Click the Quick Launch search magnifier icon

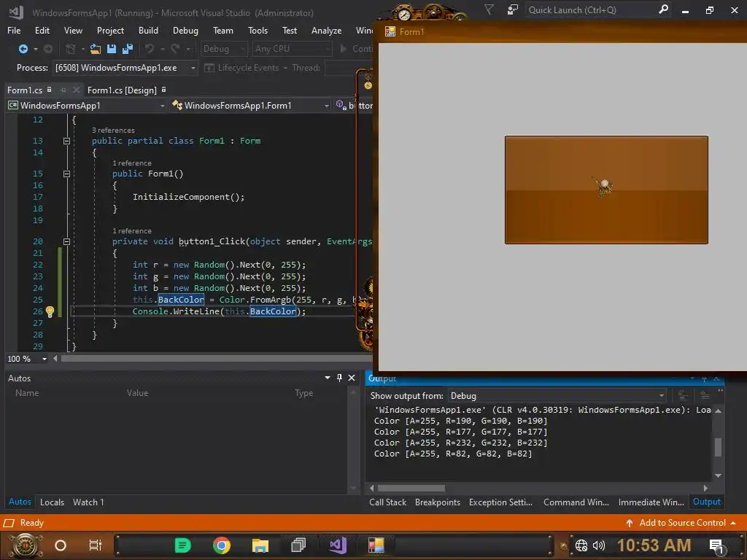pos(663,9)
